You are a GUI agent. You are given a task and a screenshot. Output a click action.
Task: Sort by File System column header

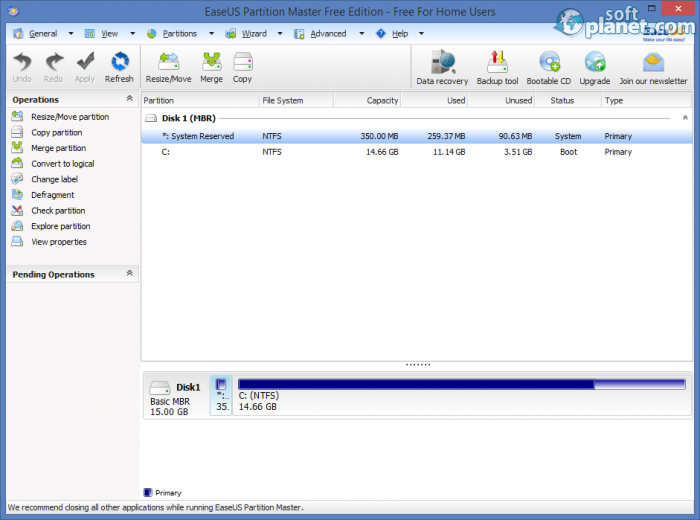[296, 100]
